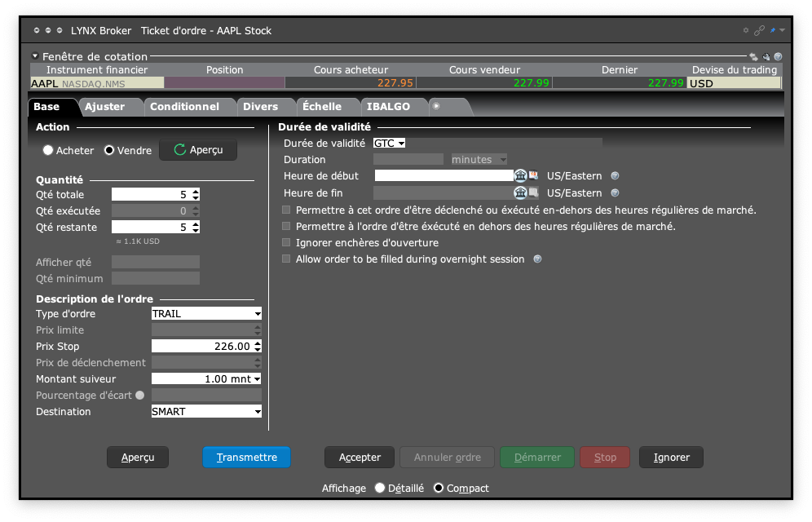This screenshot has height=522, width=812.
Task: Click the Devise du trading column header
Action: 735,70
